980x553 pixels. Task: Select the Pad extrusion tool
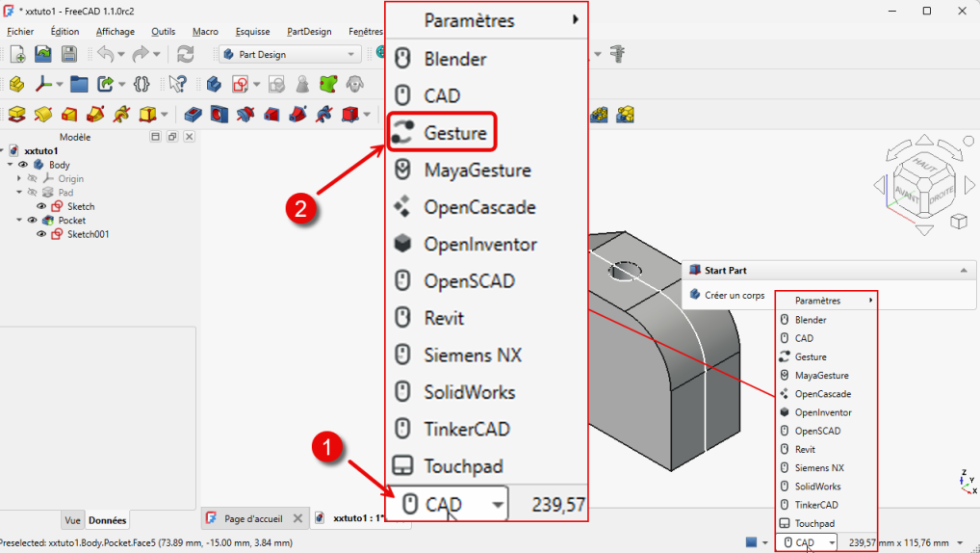point(17,115)
